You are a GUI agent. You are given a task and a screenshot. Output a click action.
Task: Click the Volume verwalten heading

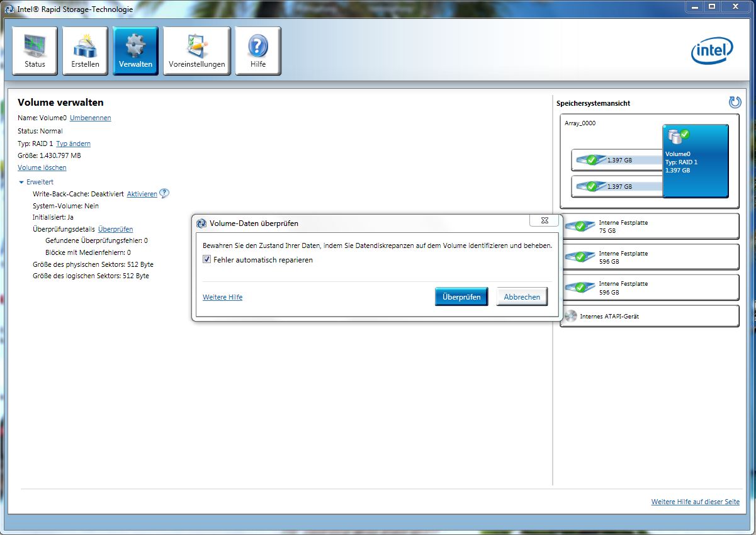[60, 103]
